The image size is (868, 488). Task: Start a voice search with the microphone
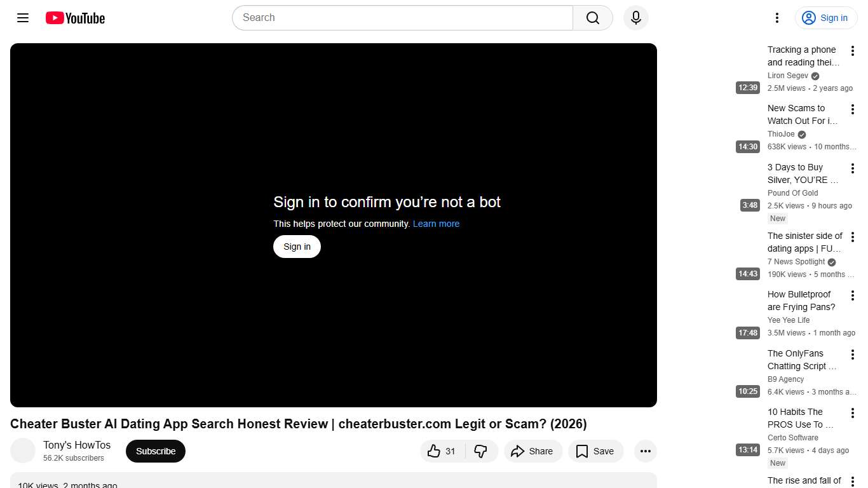click(x=635, y=18)
